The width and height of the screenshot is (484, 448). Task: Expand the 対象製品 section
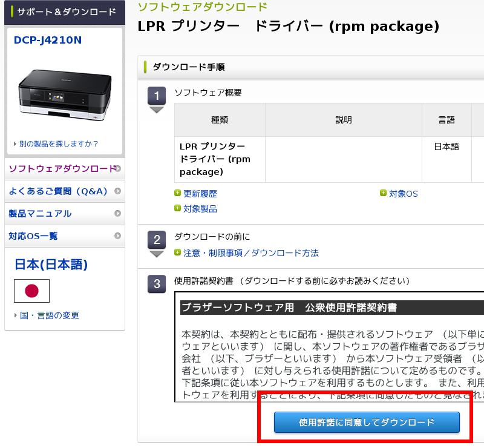pos(200,209)
